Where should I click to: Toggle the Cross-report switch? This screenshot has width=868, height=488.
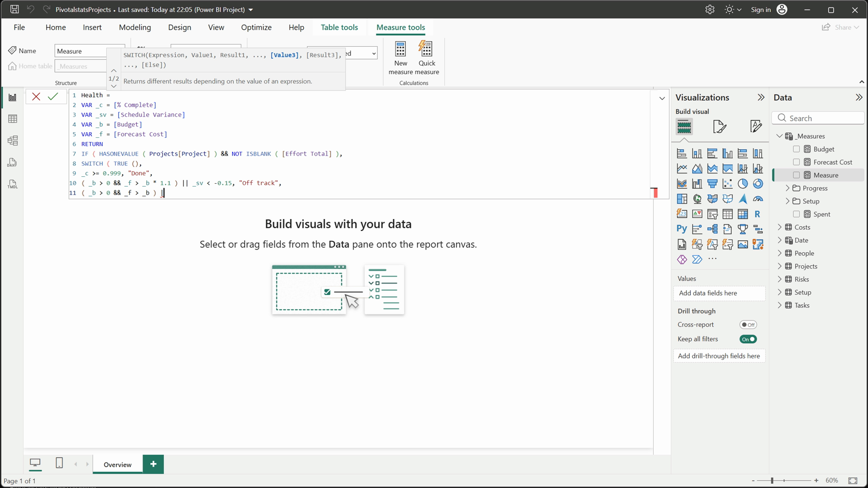(748, 325)
